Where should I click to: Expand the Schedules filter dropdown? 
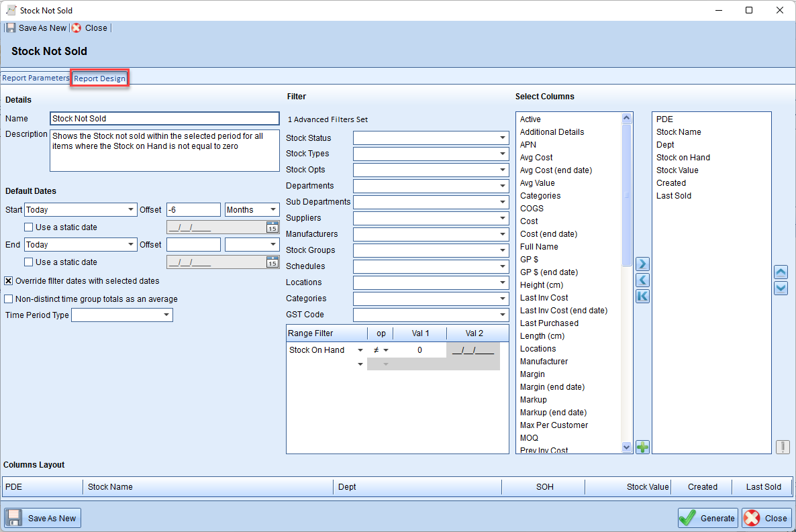tap(503, 266)
